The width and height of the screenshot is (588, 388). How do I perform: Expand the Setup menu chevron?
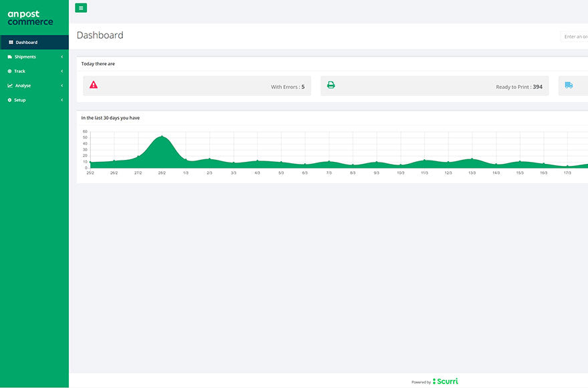coord(61,100)
